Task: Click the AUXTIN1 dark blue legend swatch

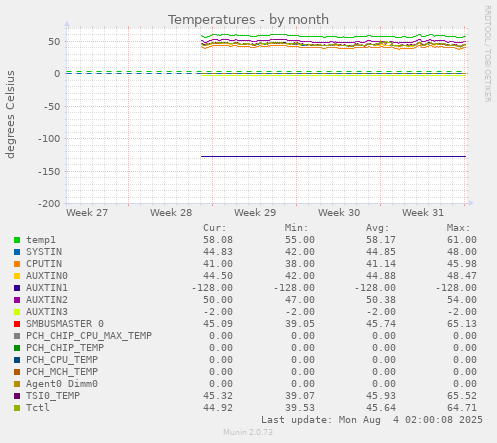Action: (x=17, y=288)
